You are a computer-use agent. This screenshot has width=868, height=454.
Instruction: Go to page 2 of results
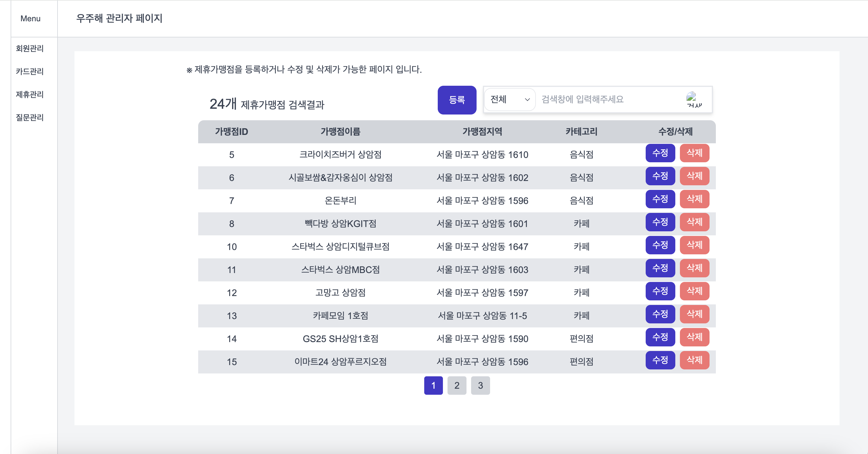[456, 385]
